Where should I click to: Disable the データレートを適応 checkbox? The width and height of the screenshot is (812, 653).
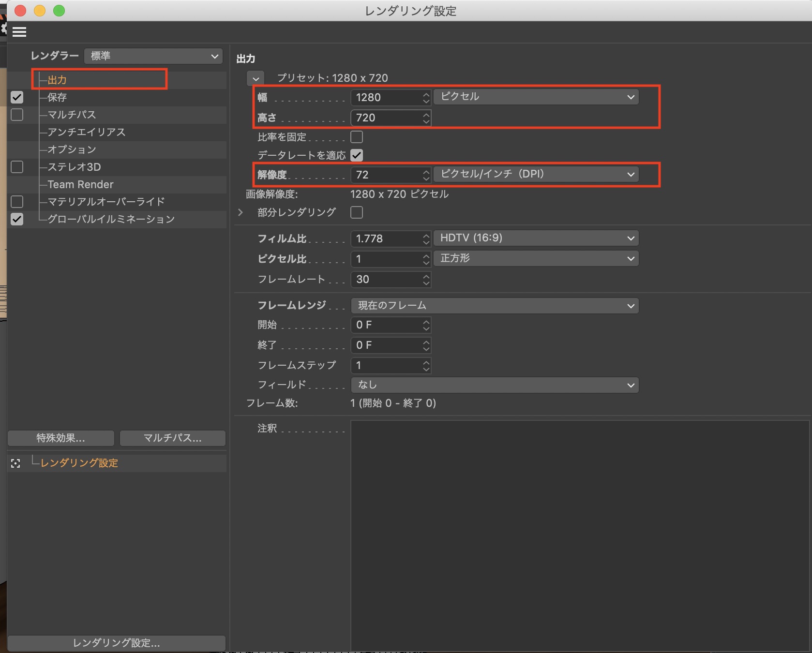coord(357,155)
